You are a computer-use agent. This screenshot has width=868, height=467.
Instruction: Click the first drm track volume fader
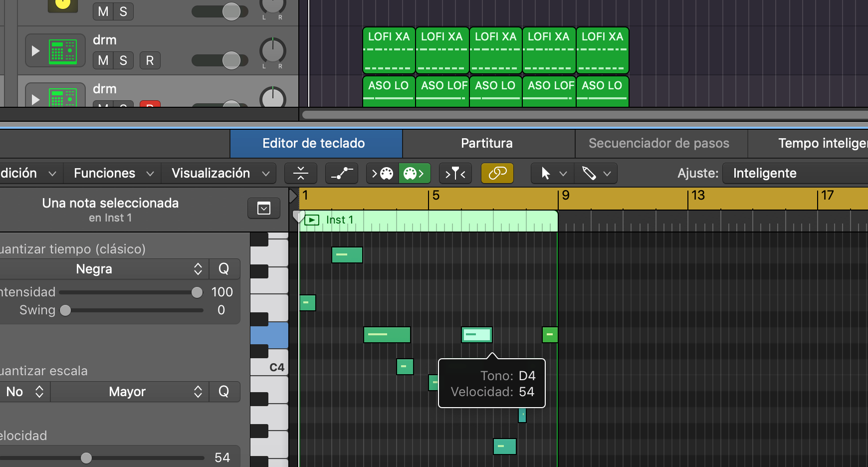[231, 60]
